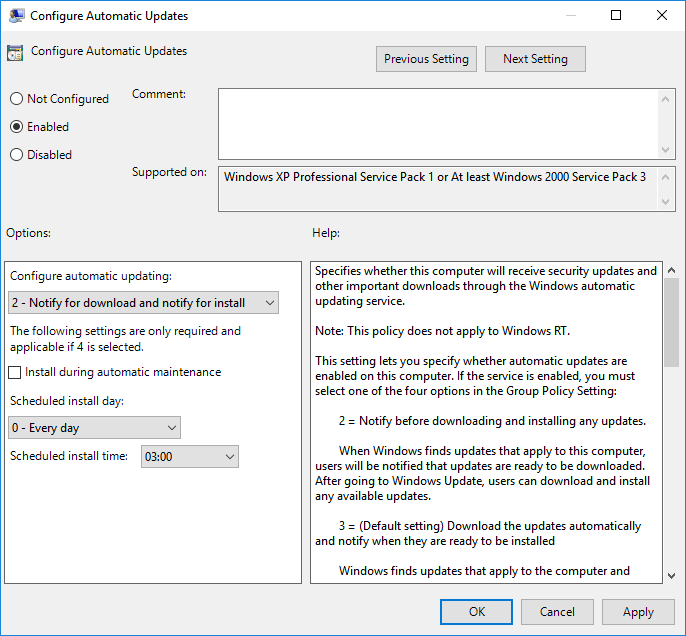
Task: Close the dialog with the X button
Action: pyautogui.click(x=662, y=16)
